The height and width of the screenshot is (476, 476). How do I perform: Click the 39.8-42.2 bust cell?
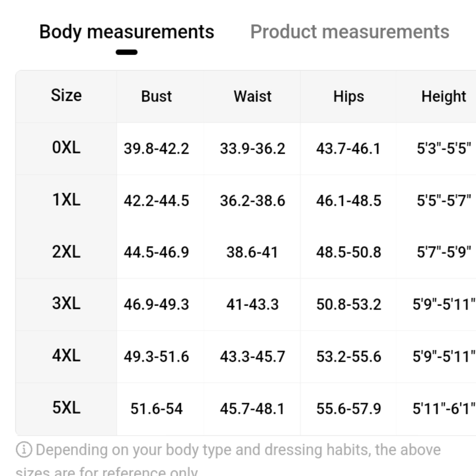point(156,149)
